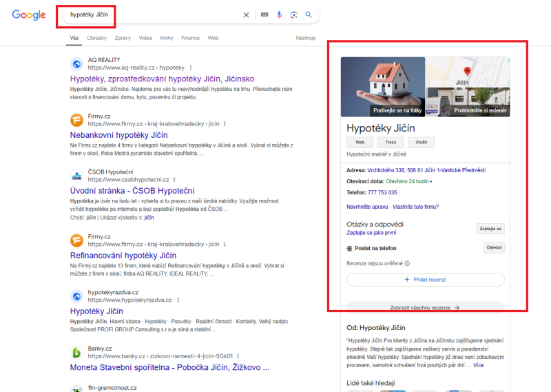Open Hypotéky, zprostředkování hypotéky Jičín result
This screenshot has height=392, width=551.
(x=162, y=79)
